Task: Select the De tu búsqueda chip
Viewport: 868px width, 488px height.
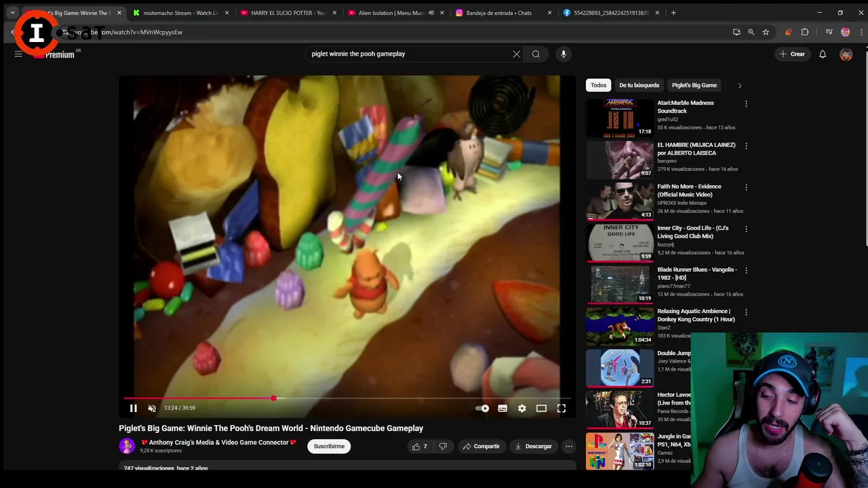Action: click(x=639, y=85)
